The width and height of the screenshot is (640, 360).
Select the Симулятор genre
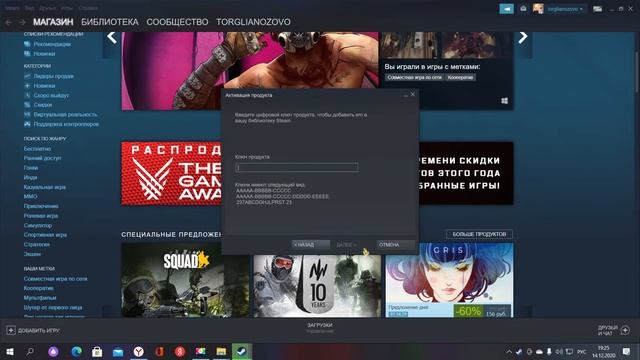point(38,225)
